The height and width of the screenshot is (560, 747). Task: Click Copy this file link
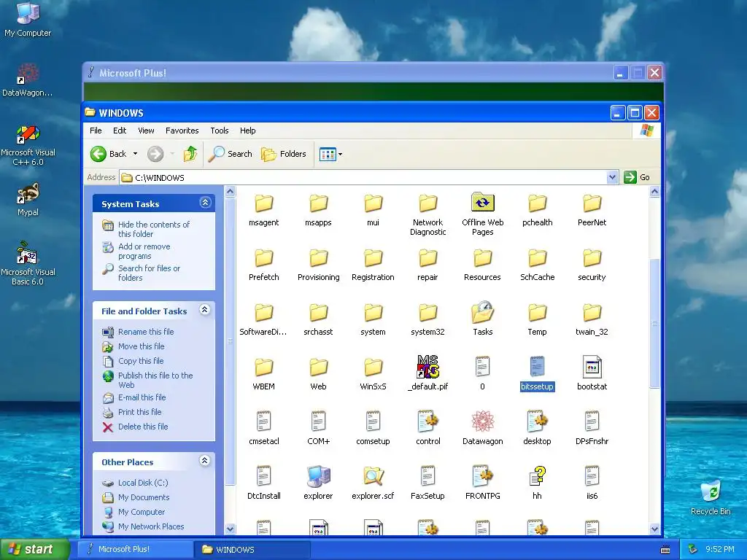click(141, 361)
